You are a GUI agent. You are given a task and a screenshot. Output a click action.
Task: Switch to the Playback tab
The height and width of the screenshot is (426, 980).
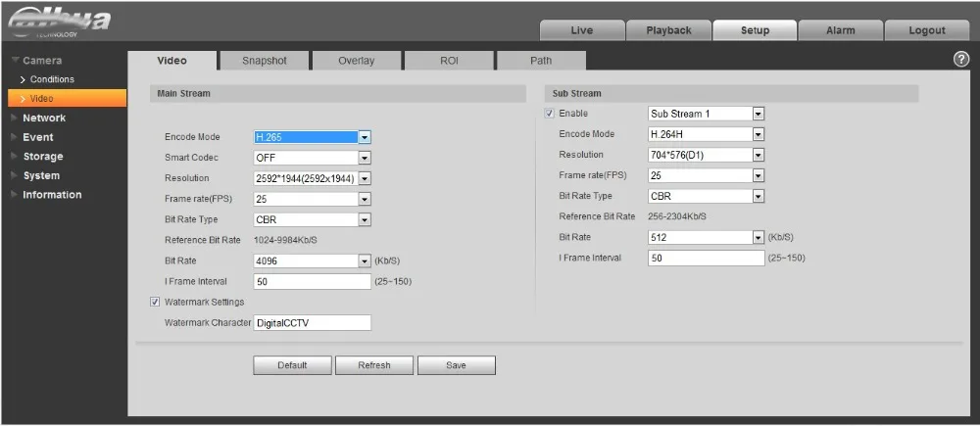point(668,30)
